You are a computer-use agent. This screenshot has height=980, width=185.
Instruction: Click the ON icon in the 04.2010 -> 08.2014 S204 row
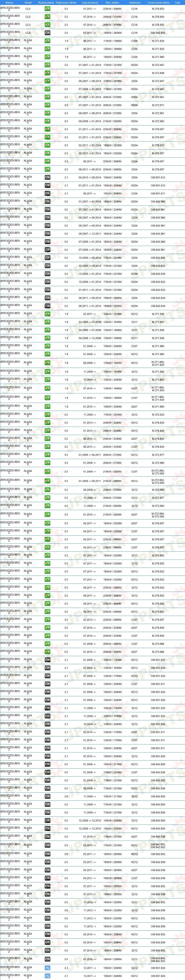[47, 177]
